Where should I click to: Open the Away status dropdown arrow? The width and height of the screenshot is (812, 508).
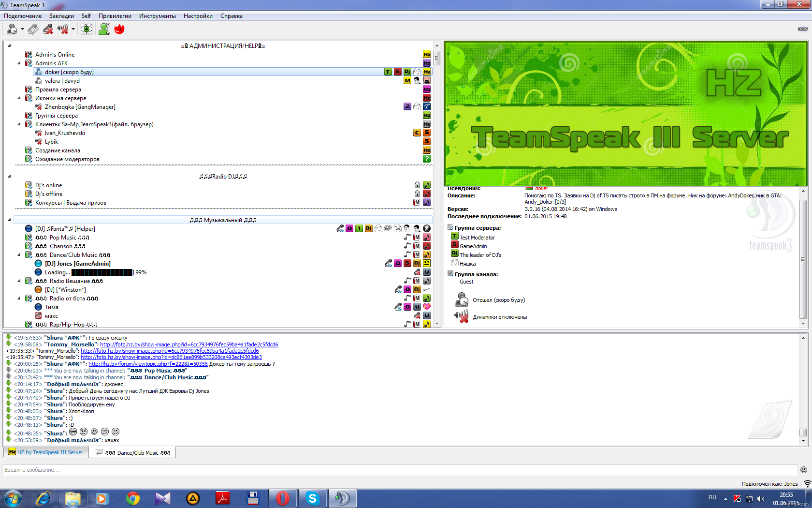22,30
